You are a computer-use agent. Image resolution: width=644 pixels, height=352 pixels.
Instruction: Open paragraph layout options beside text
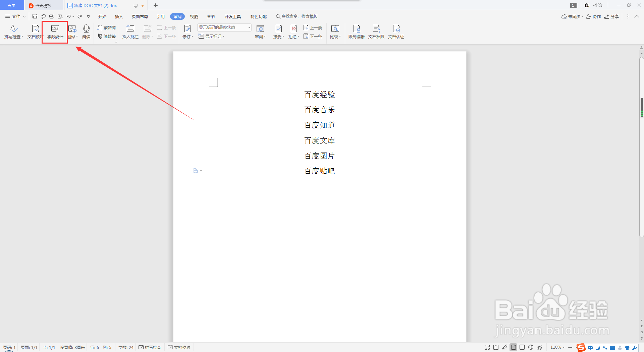(x=198, y=171)
